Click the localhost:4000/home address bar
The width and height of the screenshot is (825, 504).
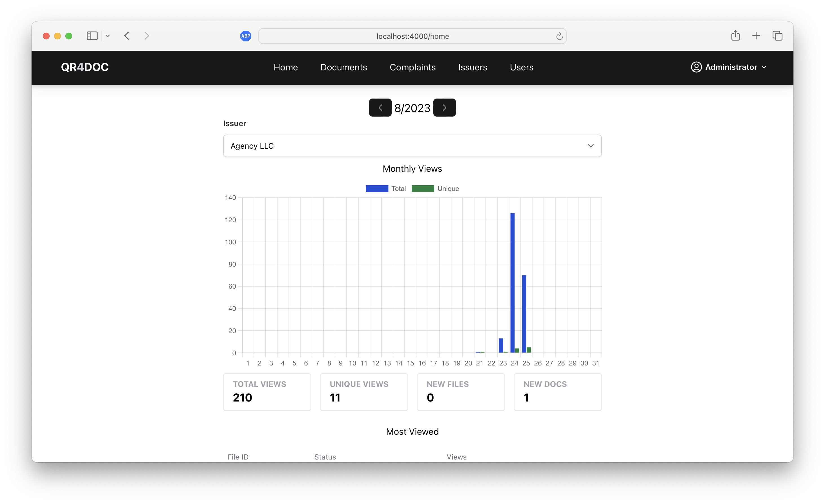pyautogui.click(x=412, y=36)
